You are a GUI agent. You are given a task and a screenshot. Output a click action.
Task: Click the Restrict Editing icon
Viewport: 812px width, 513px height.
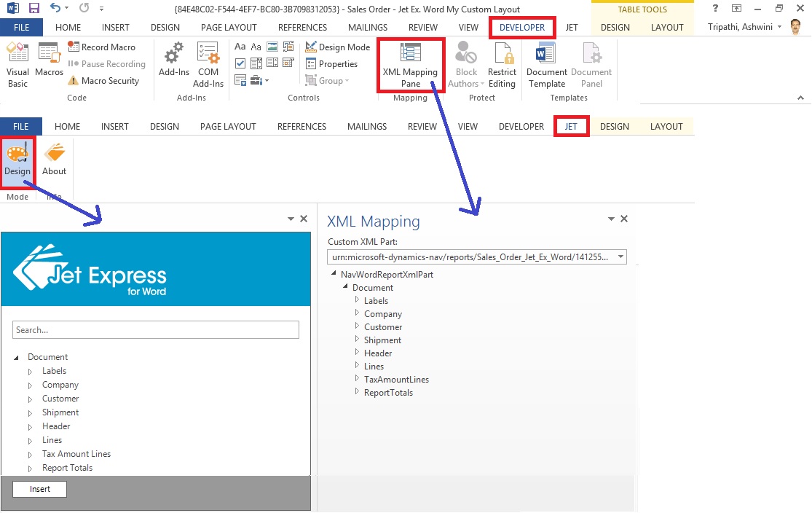point(502,64)
